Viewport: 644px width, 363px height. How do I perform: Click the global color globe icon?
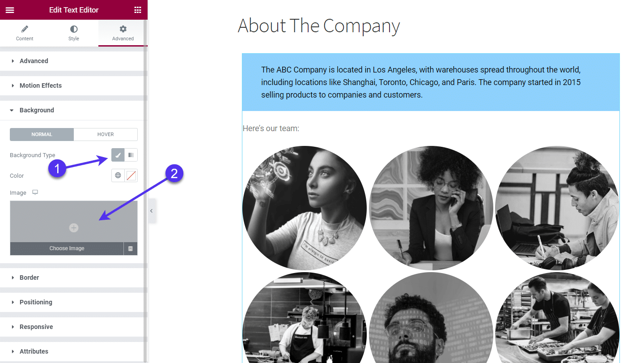[118, 175]
